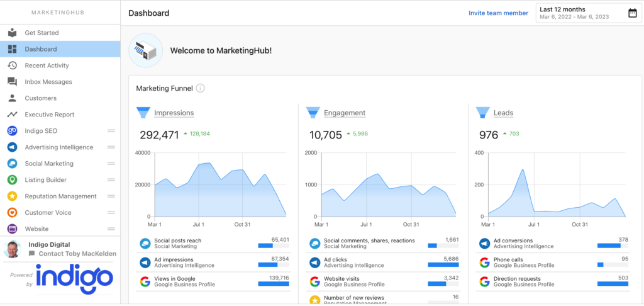Viewport: 644px width, 306px height.
Task: Click the Ad impressions progress bar
Action: pyautogui.click(x=274, y=265)
